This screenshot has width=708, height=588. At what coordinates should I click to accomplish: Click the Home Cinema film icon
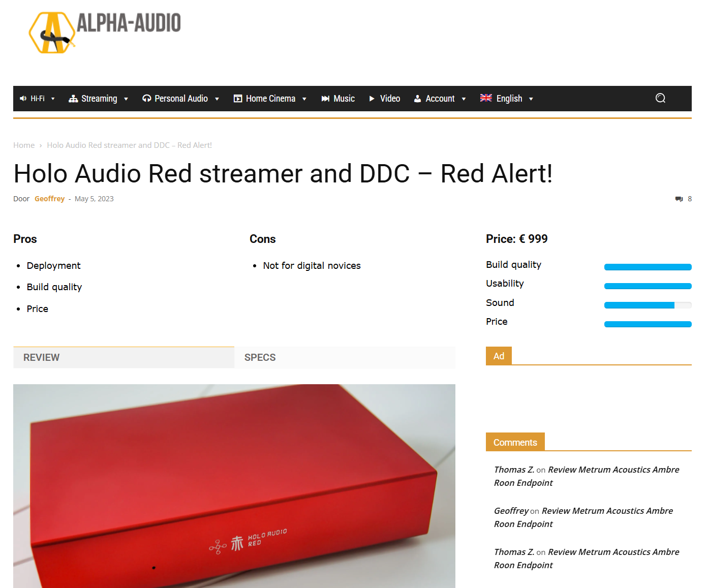[238, 99]
